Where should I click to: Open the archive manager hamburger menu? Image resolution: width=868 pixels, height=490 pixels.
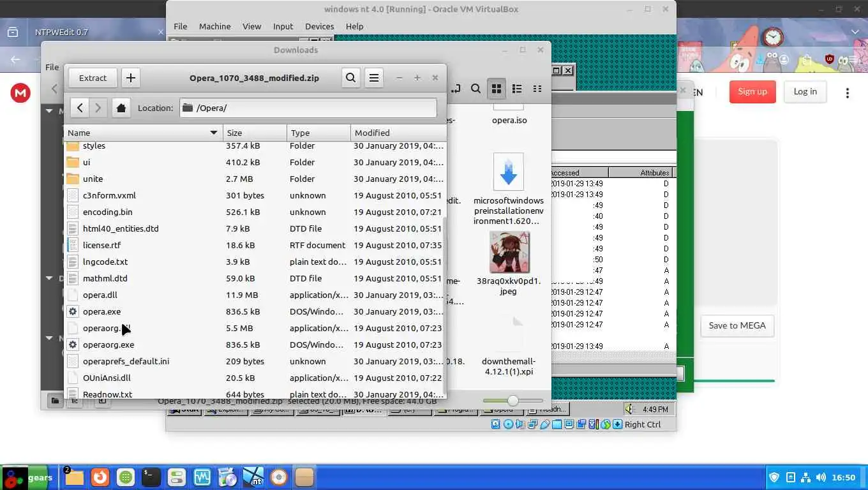pyautogui.click(x=374, y=78)
